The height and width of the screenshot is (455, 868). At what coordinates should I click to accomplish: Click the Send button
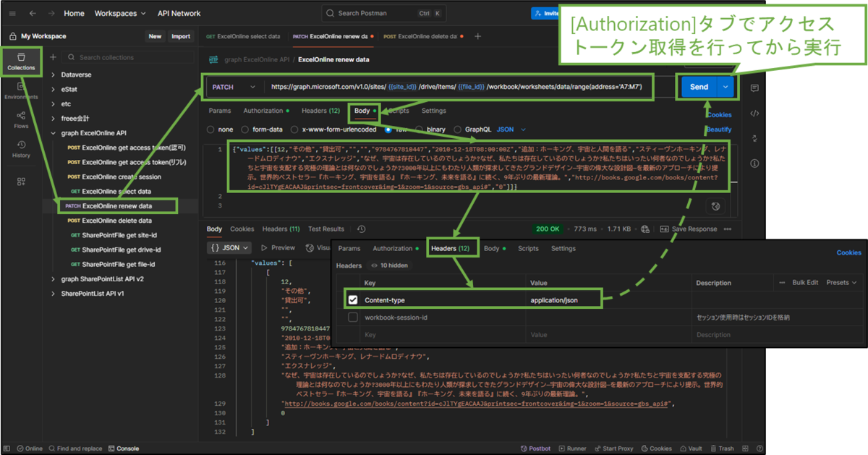(x=699, y=87)
